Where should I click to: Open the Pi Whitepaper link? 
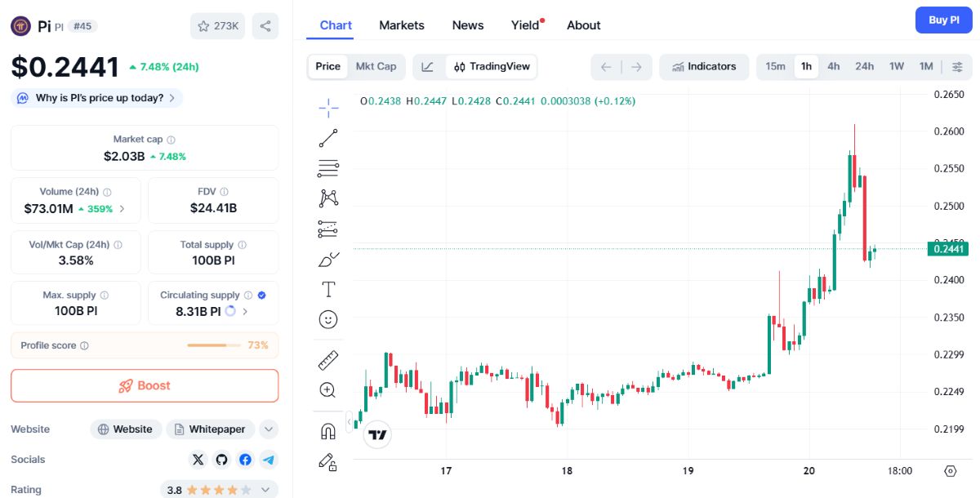(211, 429)
